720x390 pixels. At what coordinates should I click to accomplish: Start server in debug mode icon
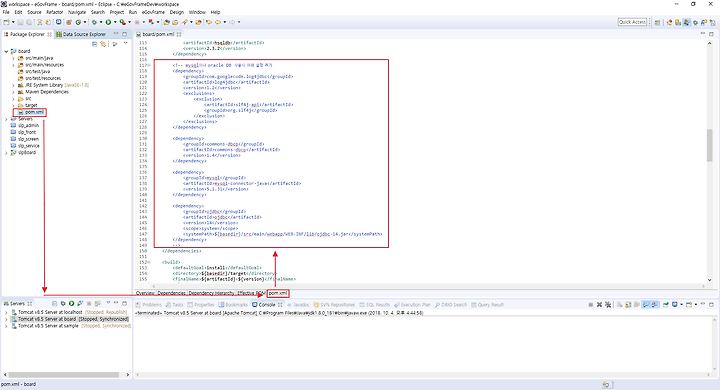tap(63, 304)
